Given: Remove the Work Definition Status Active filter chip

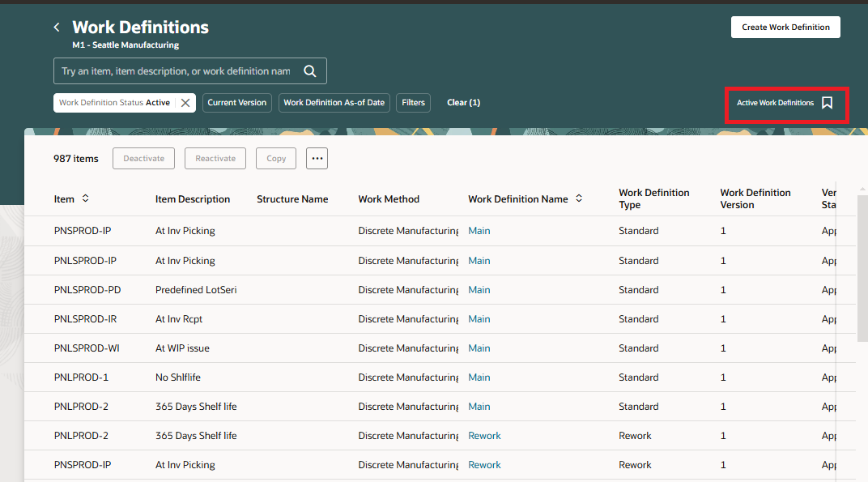Looking at the screenshot, I should coord(185,103).
